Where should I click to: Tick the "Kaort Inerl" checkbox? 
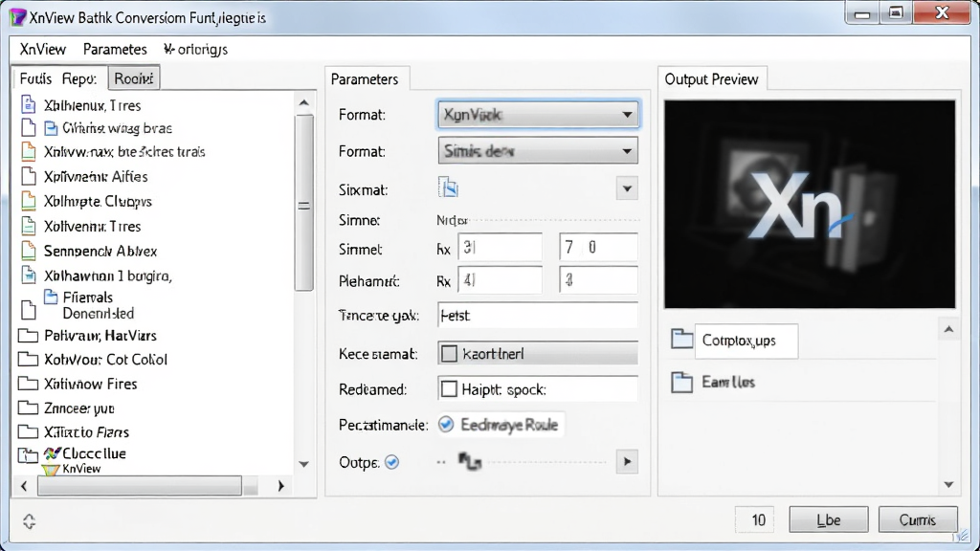click(x=449, y=354)
